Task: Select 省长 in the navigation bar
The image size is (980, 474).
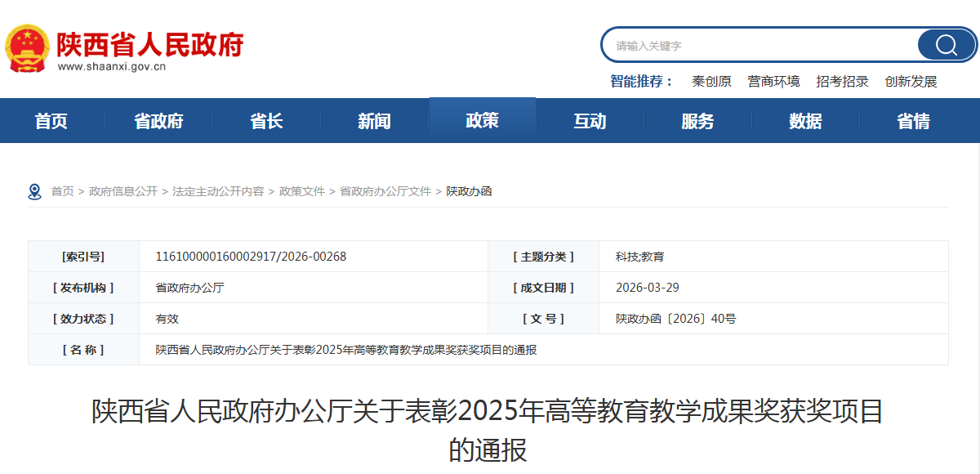Action: tap(266, 120)
